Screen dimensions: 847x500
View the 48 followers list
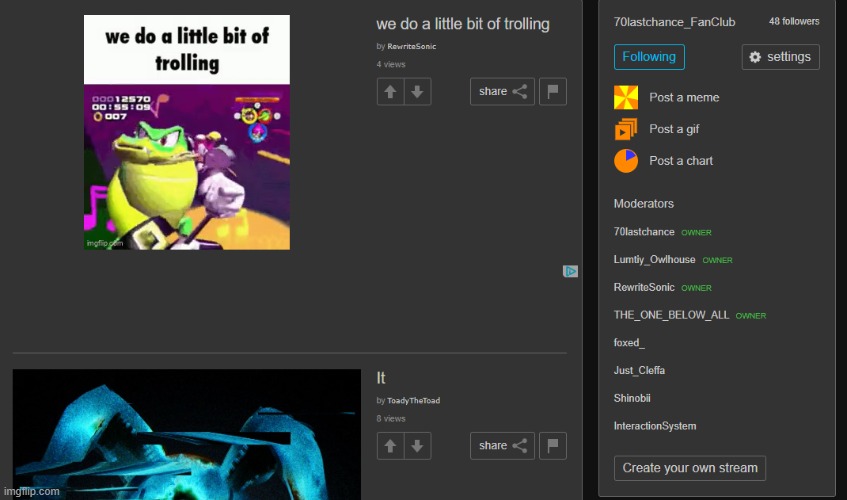pyautogui.click(x=794, y=22)
